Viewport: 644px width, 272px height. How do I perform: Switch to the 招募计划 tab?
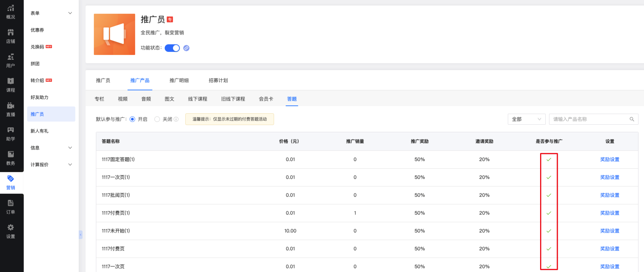click(x=218, y=80)
